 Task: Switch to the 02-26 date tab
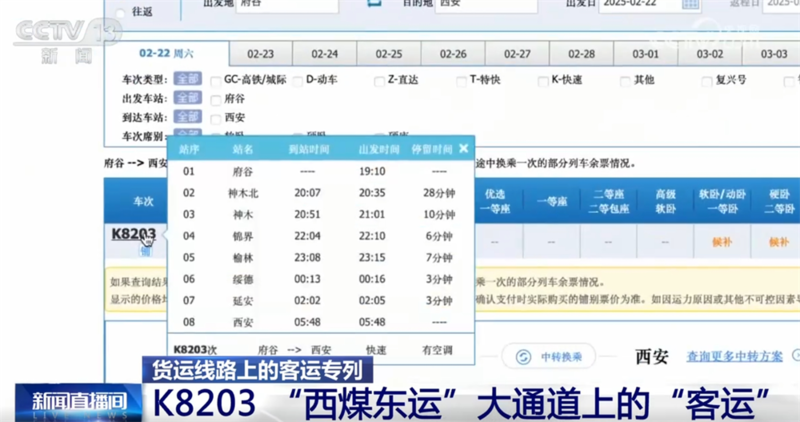click(453, 53)
